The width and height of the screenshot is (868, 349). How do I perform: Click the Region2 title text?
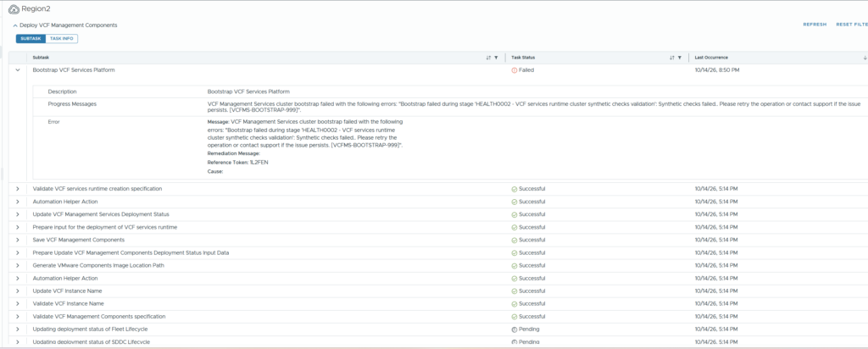36,10
